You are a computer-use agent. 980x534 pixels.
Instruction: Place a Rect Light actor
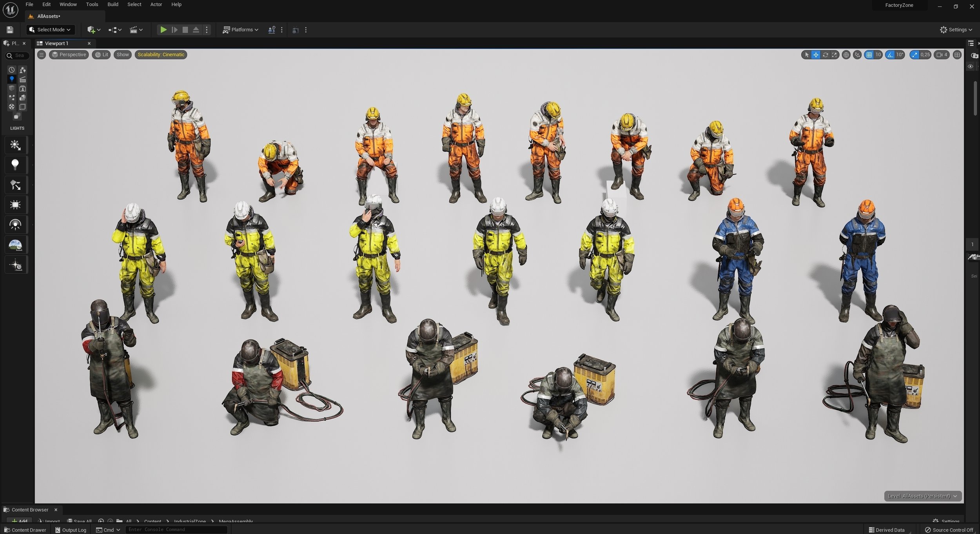16,205
